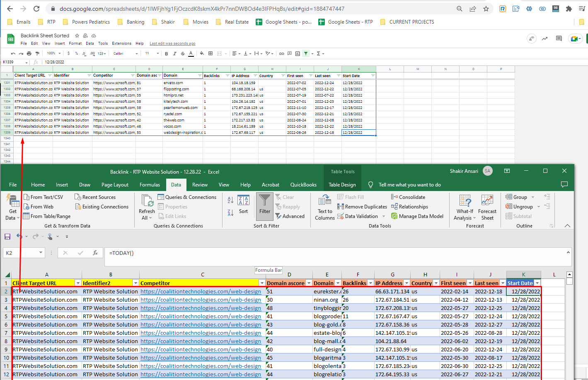This screenshot has height=380, width=588.
Task: Click the Get Data button in Excel
Action: [x=13, y=207]
